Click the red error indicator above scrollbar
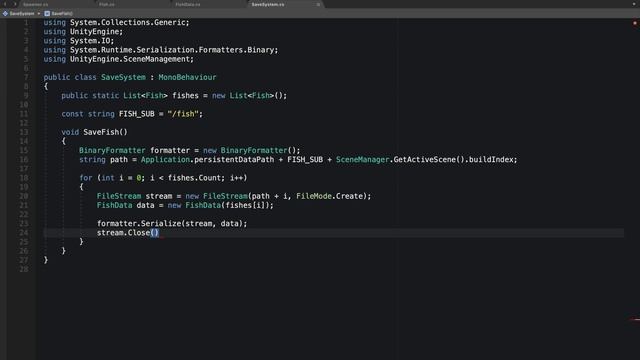Image resolution: width=640 pixels, height=360 pixels. pyautogui.click(x=635, y=23)
